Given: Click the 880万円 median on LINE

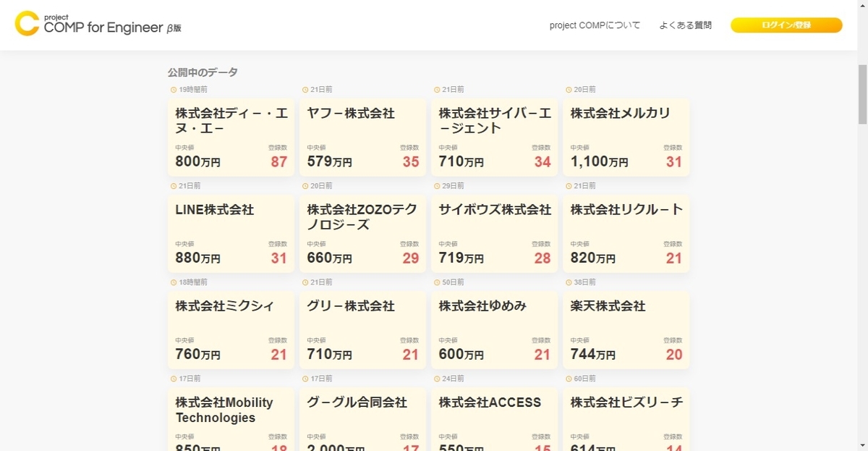Looking at the screenshot, I should [x=197, y=258].
